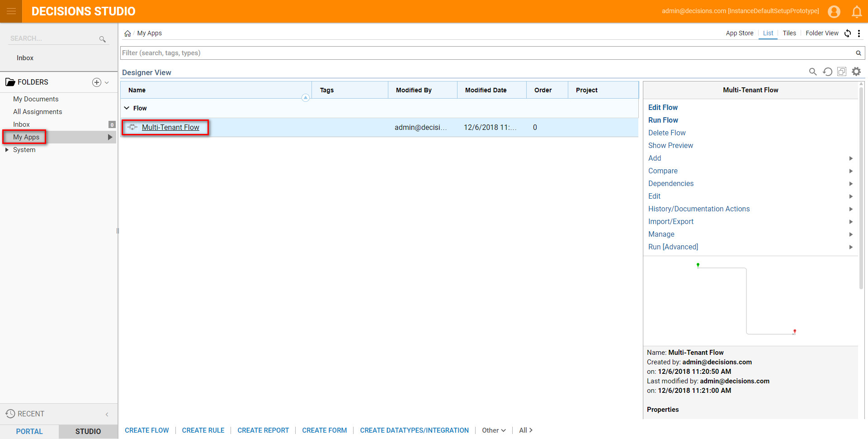Sort by Modified By column header
868x439 pixels.
tap(423, 90)
